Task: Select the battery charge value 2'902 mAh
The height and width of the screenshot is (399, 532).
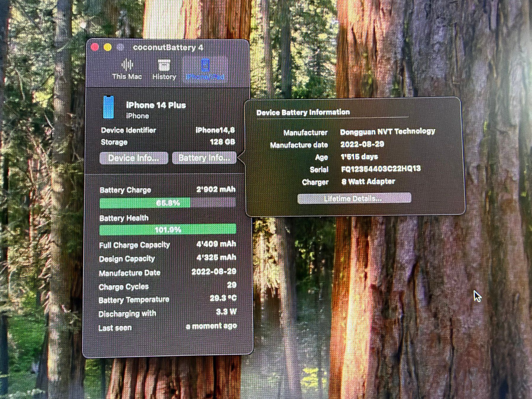Action: tap(216, 189)
